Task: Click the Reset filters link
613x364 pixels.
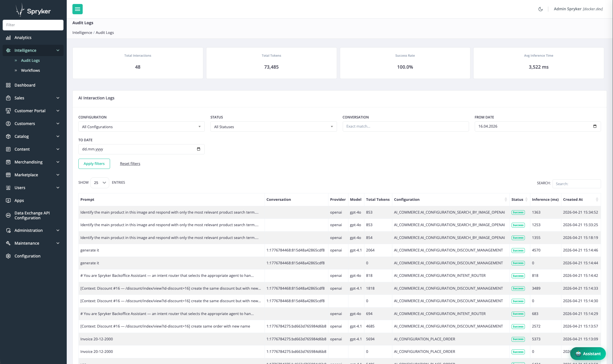Action: [130, 164]
